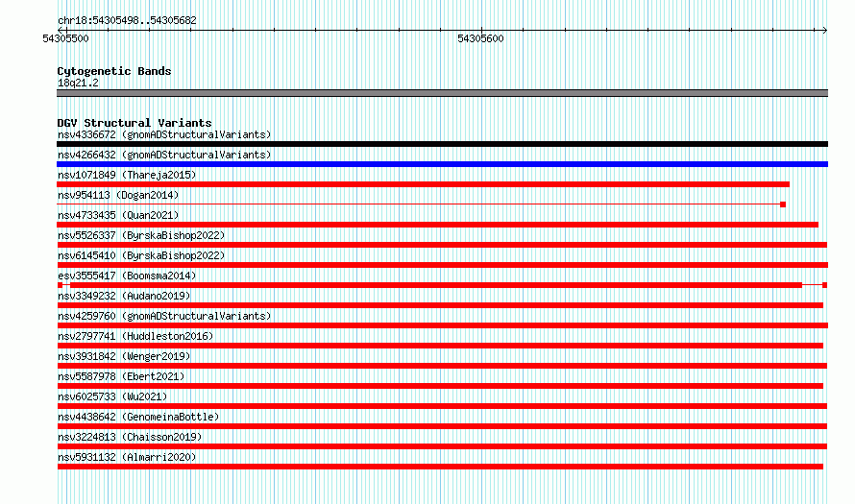Open nsv3224813 (Chaisson2019) variant label
Image resolution: width=855 pixels, height=504 pixels.
point(130,437)
